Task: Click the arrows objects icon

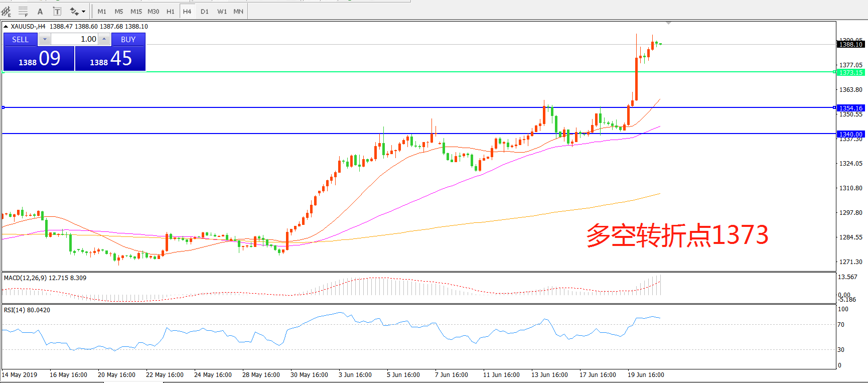Action: pos(74,11)
